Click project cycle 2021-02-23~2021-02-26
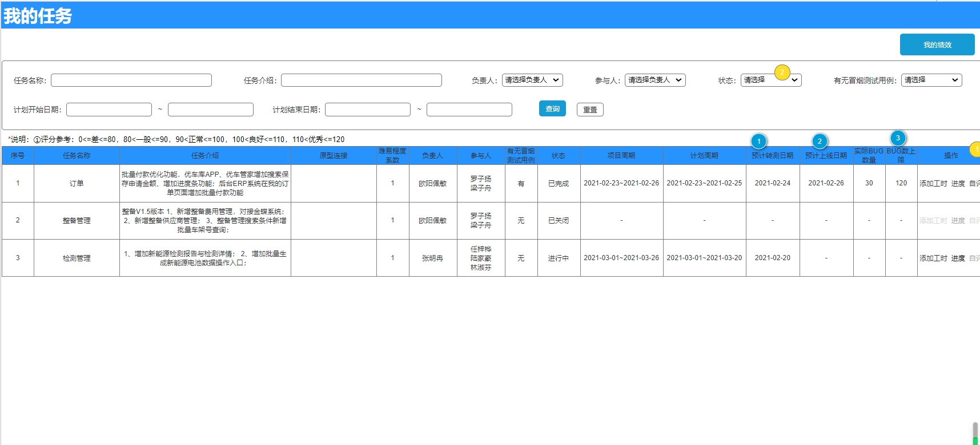Viewport: 980px width, 445px height. pos(621,183)
